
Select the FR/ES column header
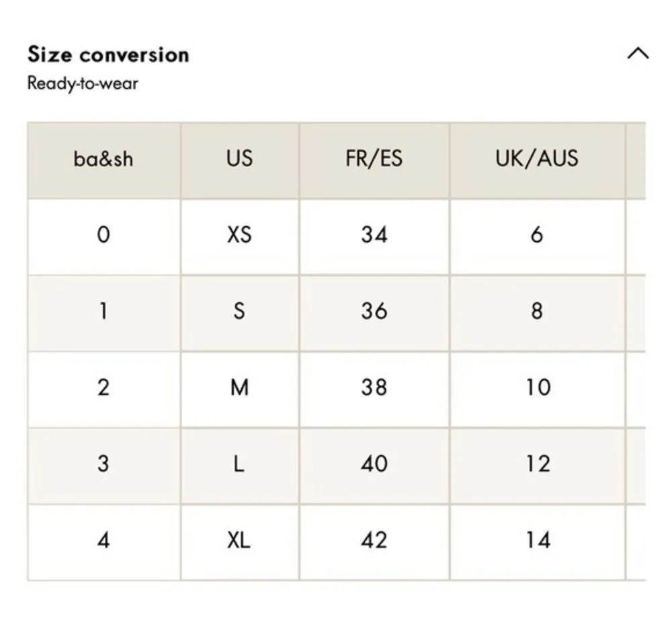tap(374, 159)
